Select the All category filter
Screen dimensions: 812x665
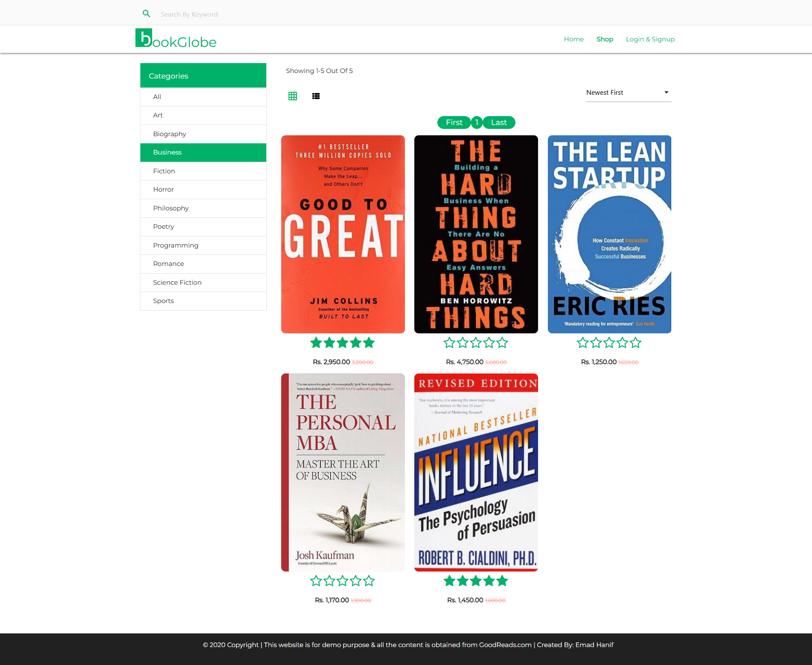point(203,96)
